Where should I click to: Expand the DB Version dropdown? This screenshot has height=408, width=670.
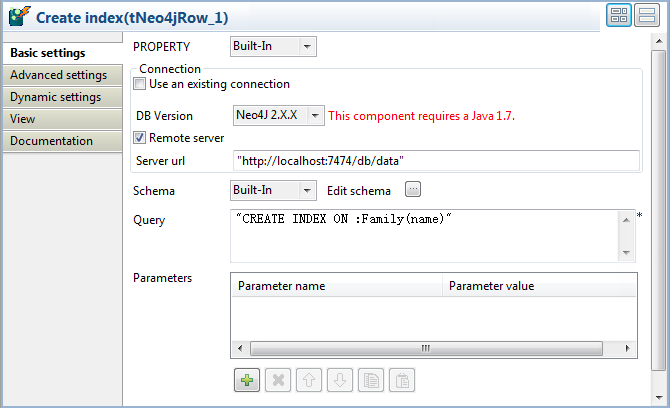pyautogui.click(x=279, y=116)
